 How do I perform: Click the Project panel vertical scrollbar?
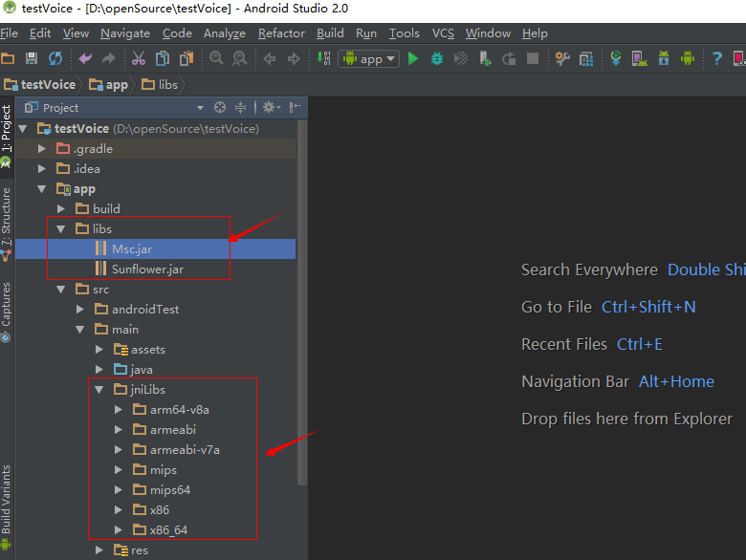[301, 302]
